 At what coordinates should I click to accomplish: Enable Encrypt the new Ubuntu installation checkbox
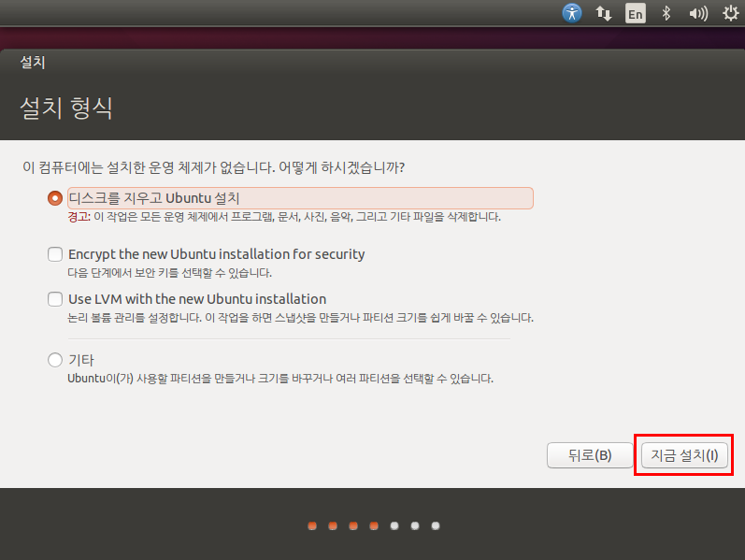tap(55, 254)
